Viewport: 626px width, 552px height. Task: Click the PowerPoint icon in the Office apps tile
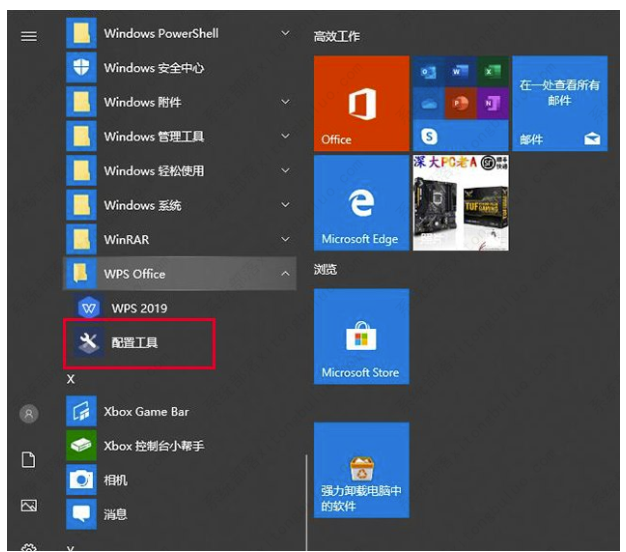click(460, 104)
